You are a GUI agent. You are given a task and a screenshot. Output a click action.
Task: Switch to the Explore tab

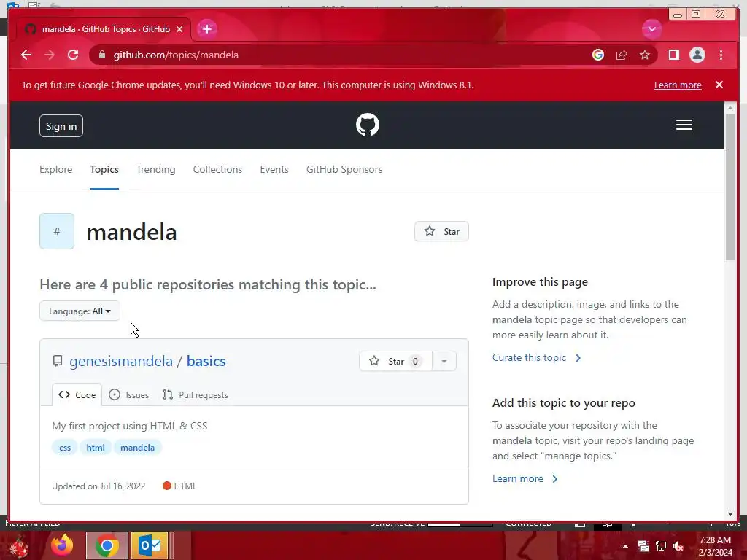pos(55,169)
